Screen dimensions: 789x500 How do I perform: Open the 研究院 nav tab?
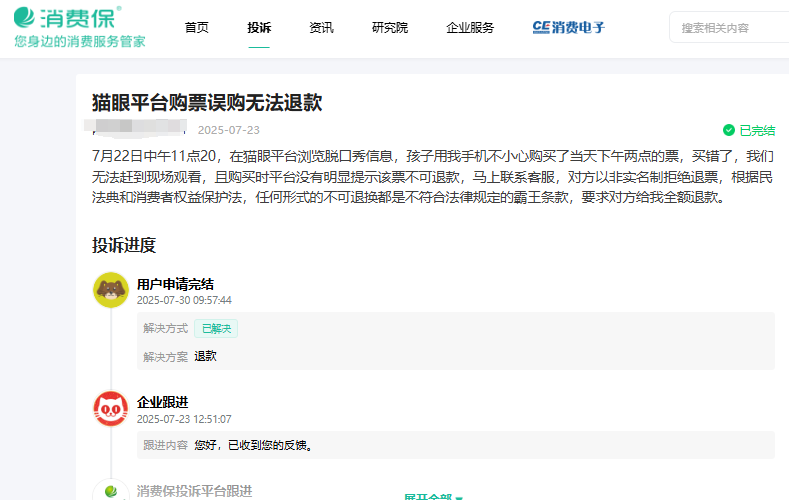point(390,28)
